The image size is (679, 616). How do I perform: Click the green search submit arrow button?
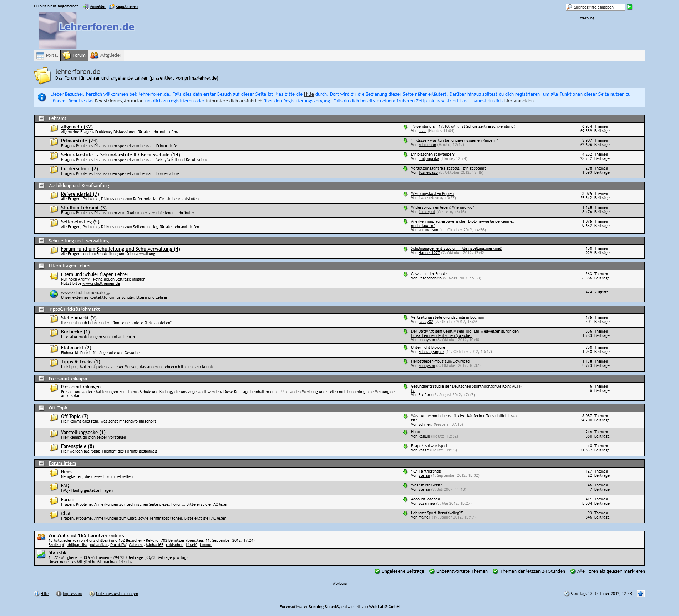click(x=630, y=7)
